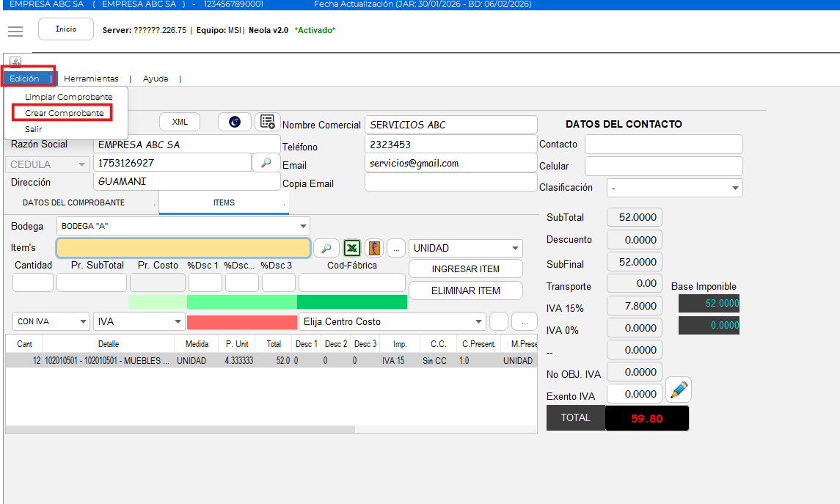Click the pencil edit icon near Exento IVA

679,390
